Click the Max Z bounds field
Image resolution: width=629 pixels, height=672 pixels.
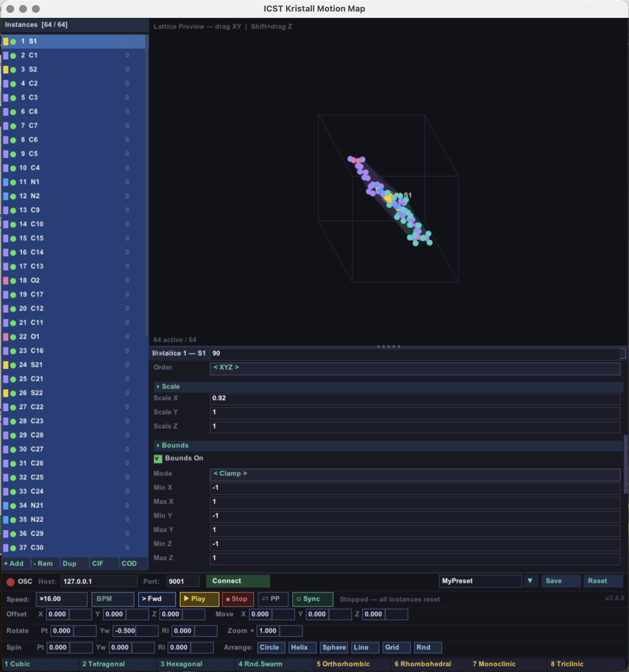(415, 559)
